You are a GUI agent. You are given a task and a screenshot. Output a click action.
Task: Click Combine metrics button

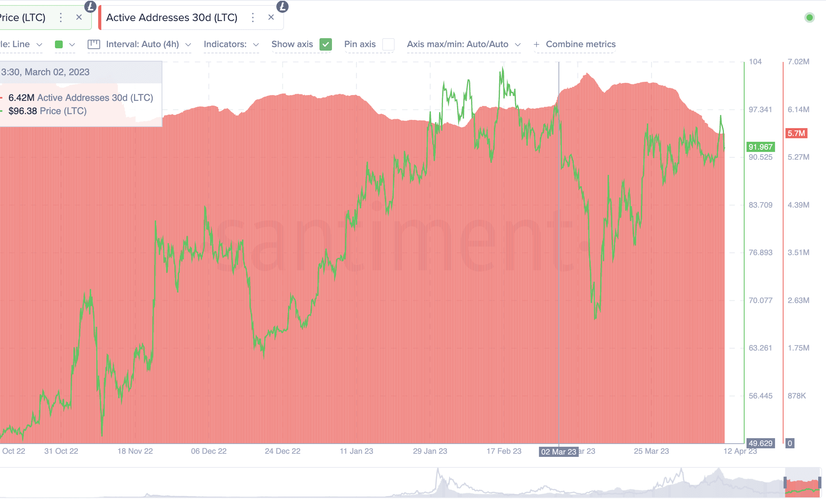[581, 44]
